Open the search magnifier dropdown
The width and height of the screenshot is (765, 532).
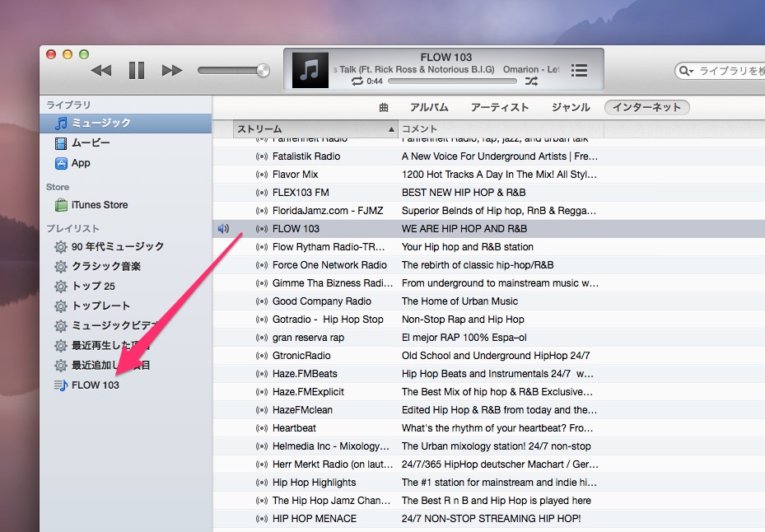pos(686,71)
